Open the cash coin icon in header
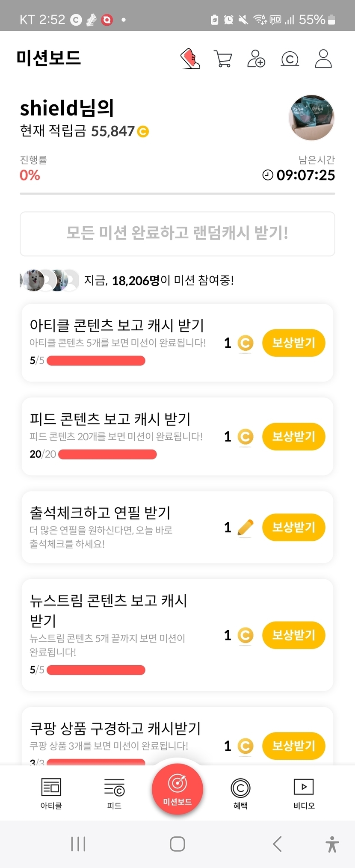Viewport: 355px width, 868px height. (290, 59)
